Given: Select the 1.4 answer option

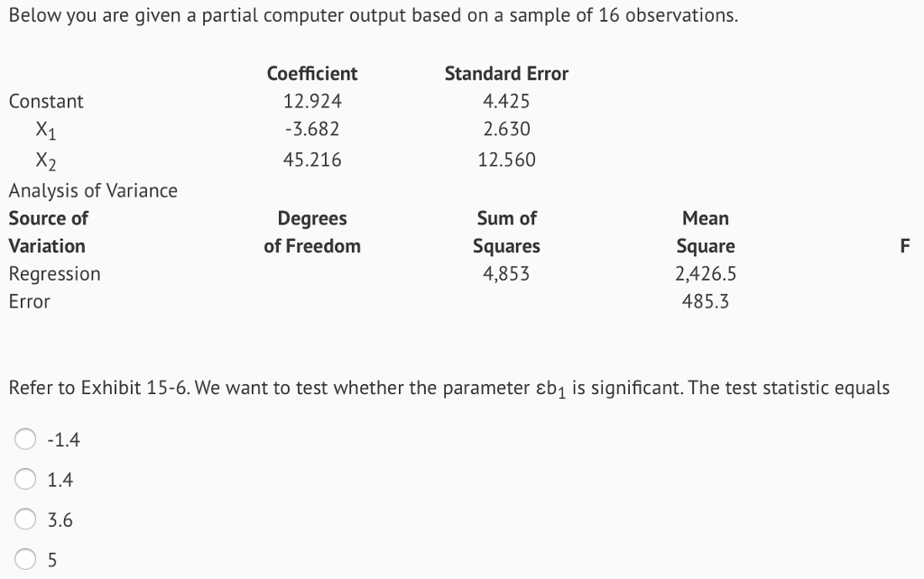Looking at the screenshot, I should click(x=26, y=479).
